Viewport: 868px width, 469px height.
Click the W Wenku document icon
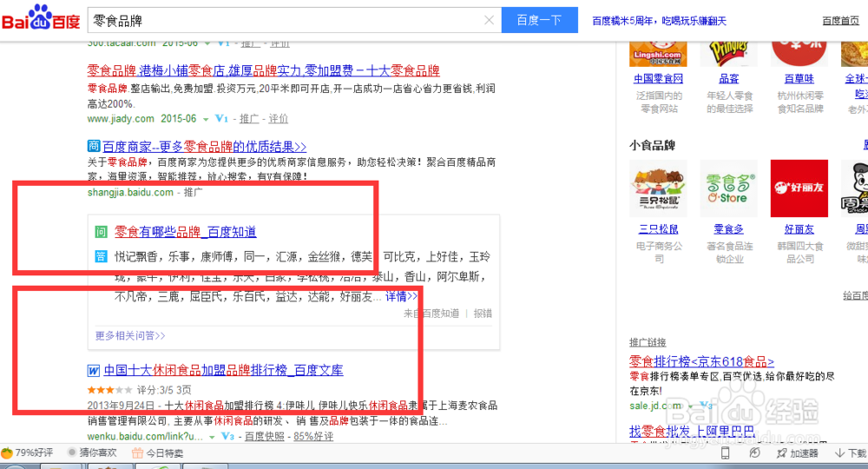94,371
